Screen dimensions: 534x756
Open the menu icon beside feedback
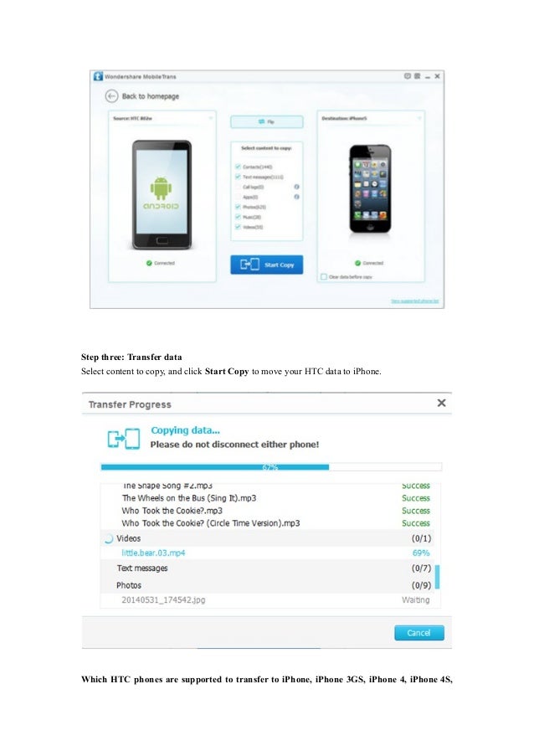417,76
